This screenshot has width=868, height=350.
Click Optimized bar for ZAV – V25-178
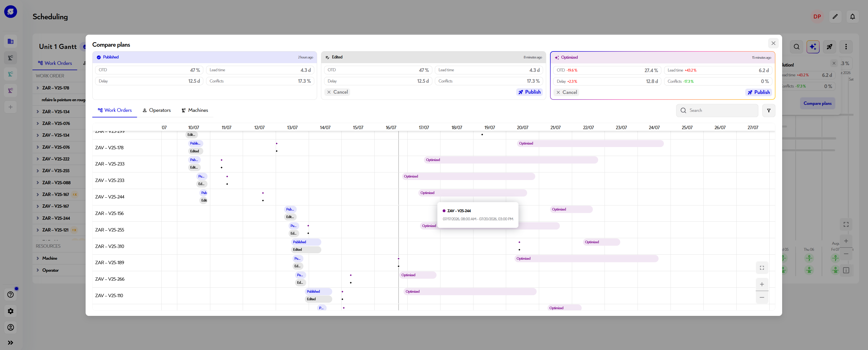[x=590, y=143]
